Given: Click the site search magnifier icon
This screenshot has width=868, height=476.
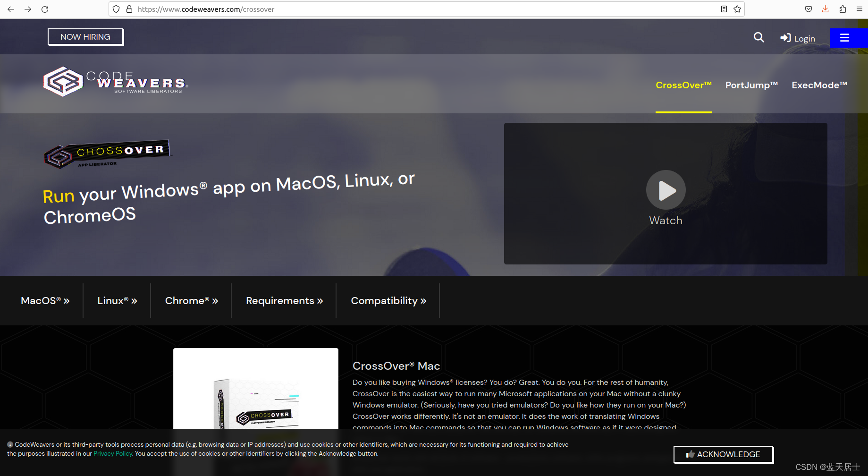Looking at the screenshot, I should [x=758, y=37].
